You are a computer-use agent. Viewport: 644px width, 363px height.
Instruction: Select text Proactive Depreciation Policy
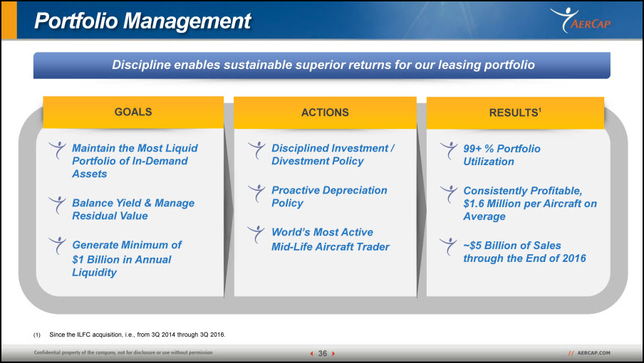click(329, 196)
